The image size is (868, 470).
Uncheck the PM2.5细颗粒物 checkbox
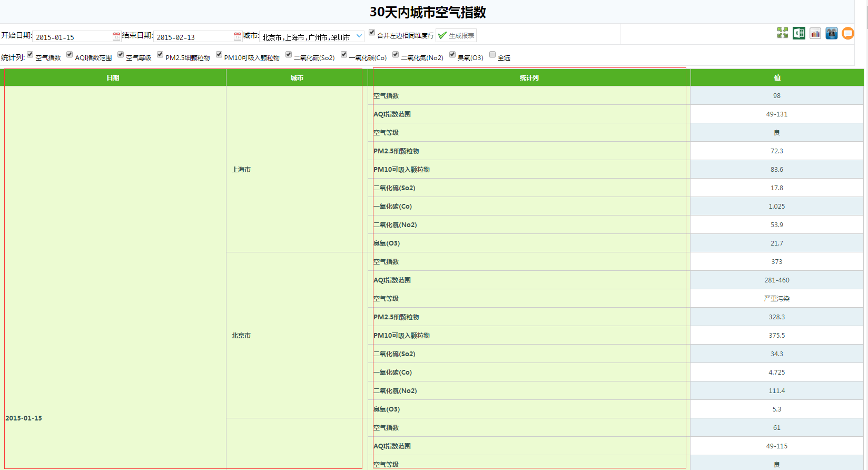pos(160,54)
